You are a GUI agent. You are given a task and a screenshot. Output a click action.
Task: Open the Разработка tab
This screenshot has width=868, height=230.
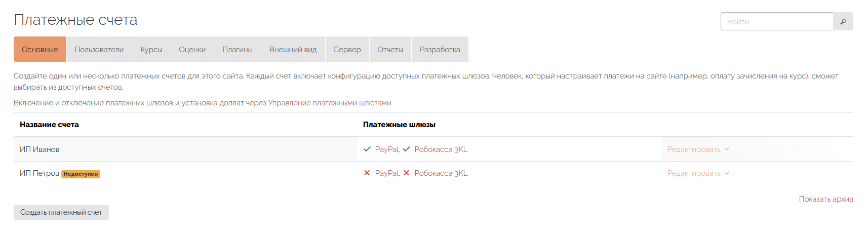click(x=440, y=50)
